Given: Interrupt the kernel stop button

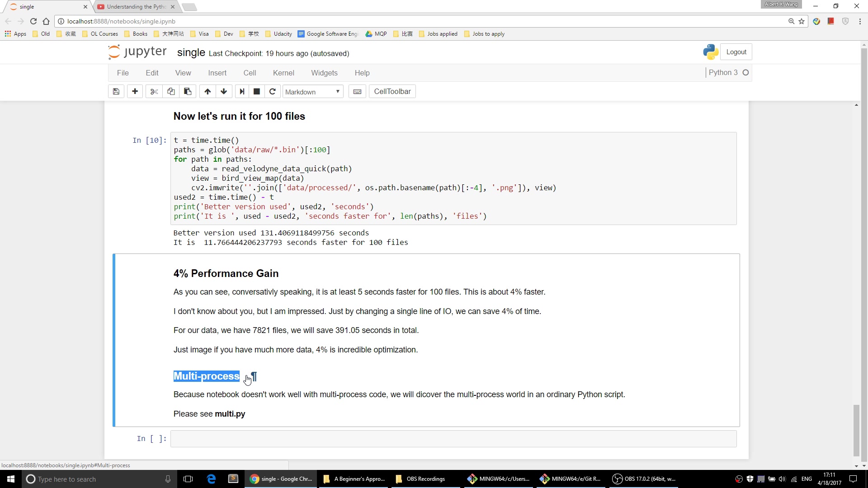Looking at the screenshot, I should [x=257, y=92].
